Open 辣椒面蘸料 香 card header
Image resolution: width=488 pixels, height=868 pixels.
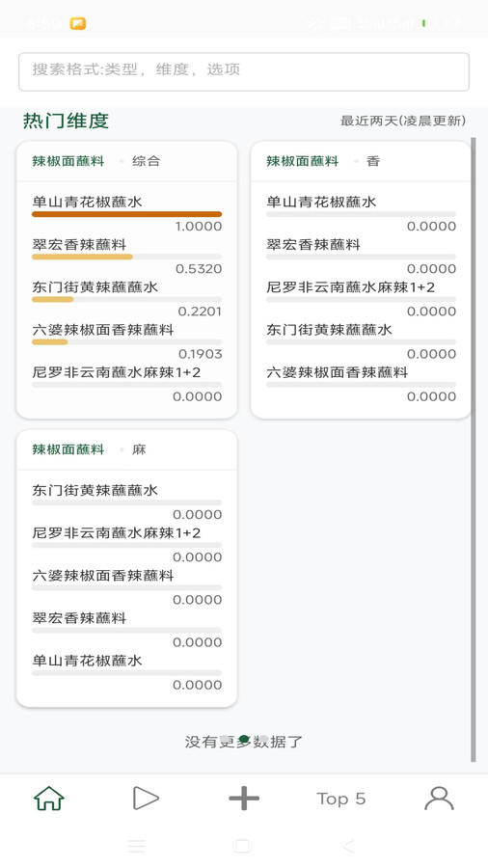tap(361, 161)
